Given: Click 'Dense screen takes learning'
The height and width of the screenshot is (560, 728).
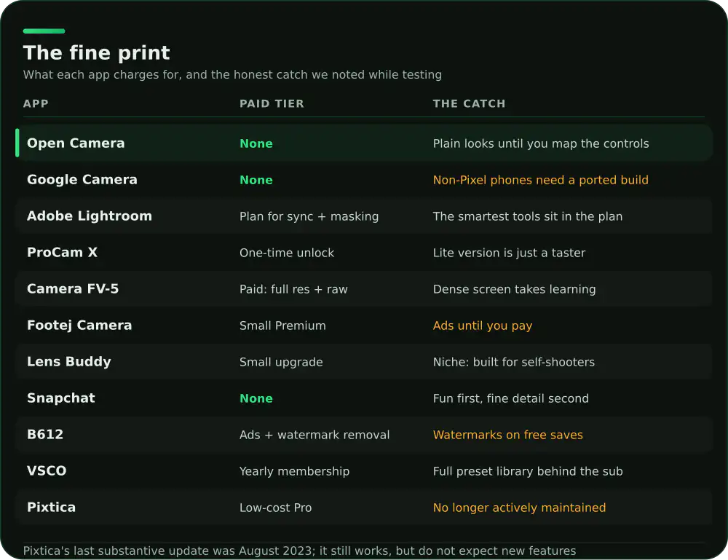Looking at the screenshot, I should click(515, 289).
